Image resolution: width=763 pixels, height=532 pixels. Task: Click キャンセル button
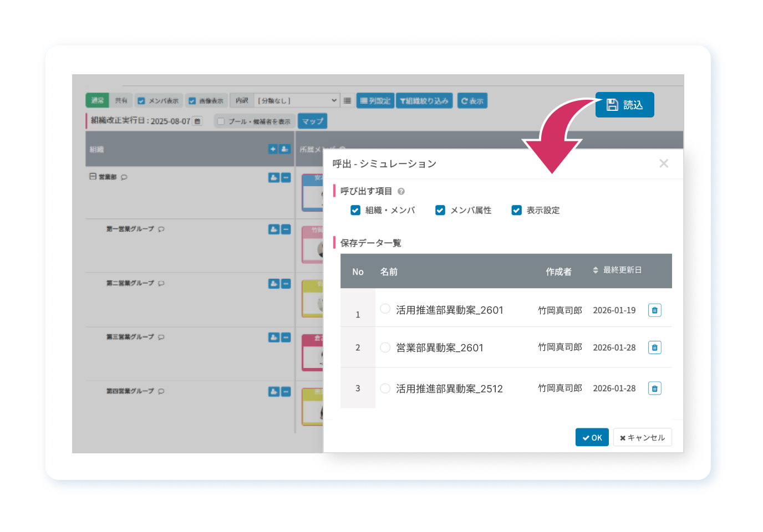[642, 437]
